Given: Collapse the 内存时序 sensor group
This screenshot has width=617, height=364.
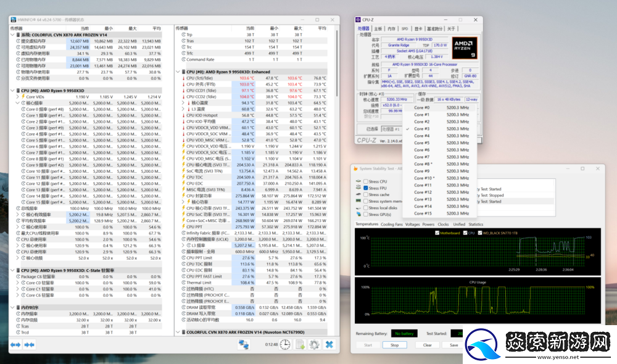Looking at the screenshot, I should pos(13,307).
